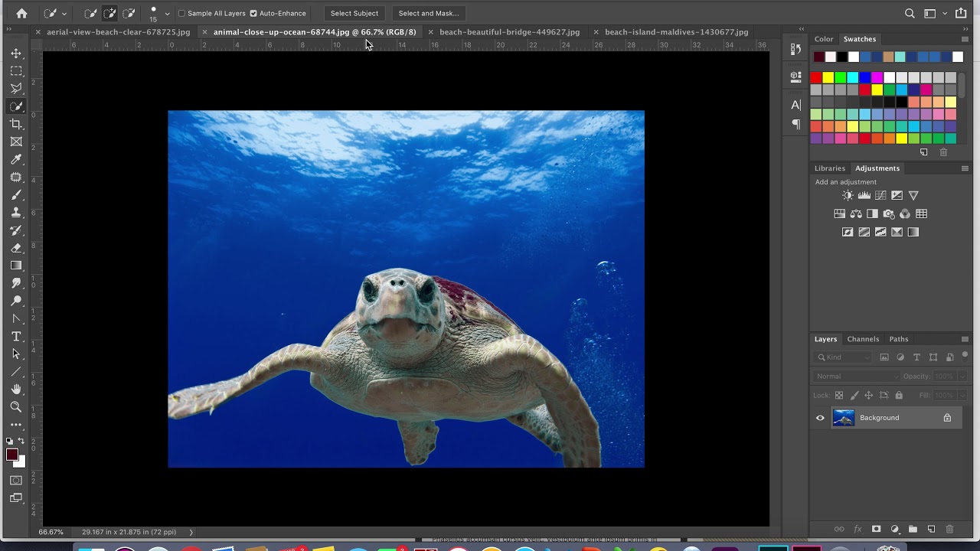980x551 pixels.
Task: Open the Kind layer filter dropdown
Action: pyautogui.click(x=843, y=357)
